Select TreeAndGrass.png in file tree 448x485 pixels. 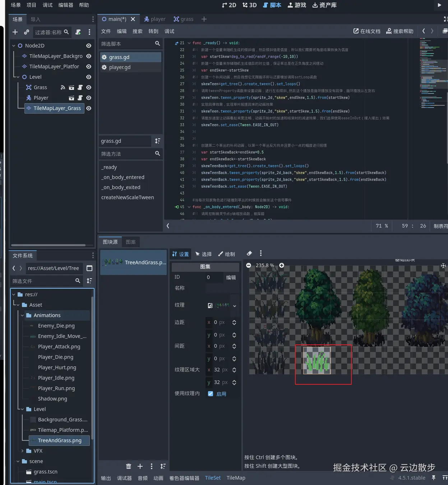59,440
